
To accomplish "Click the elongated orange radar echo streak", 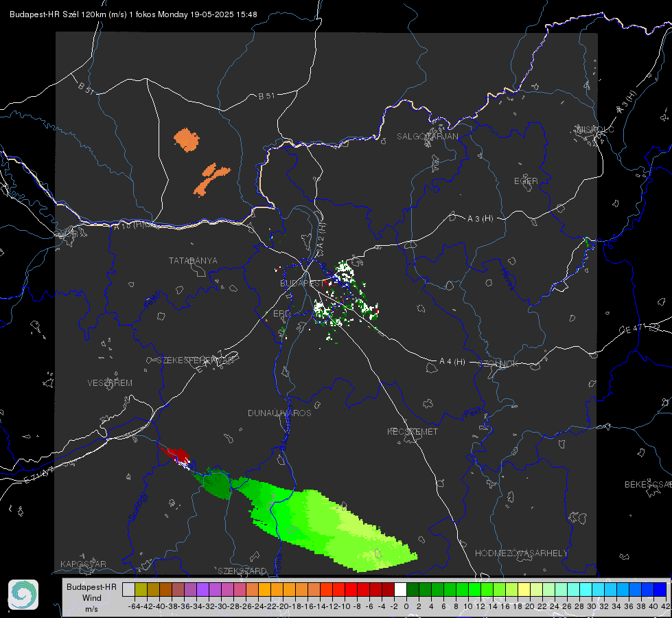I will [211, 179].
